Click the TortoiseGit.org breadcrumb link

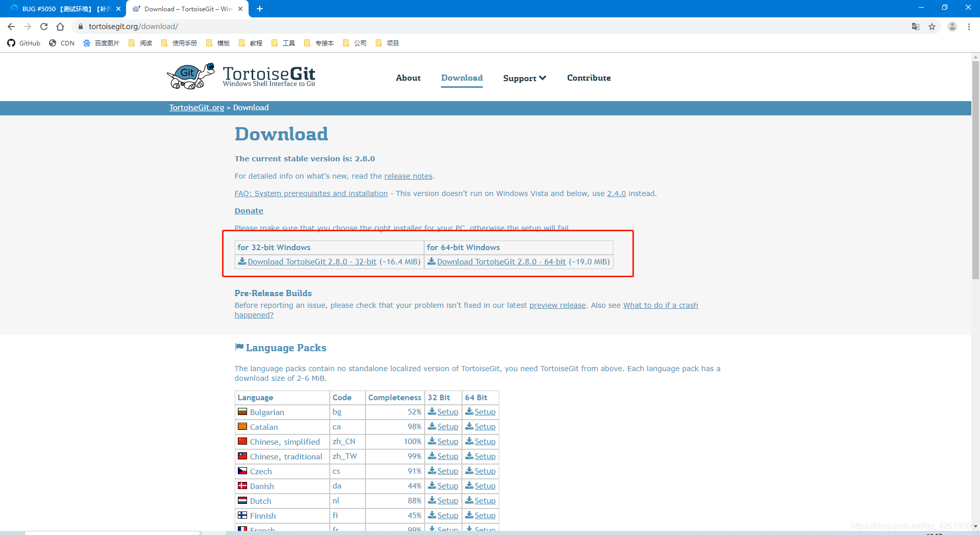point(197,108)
